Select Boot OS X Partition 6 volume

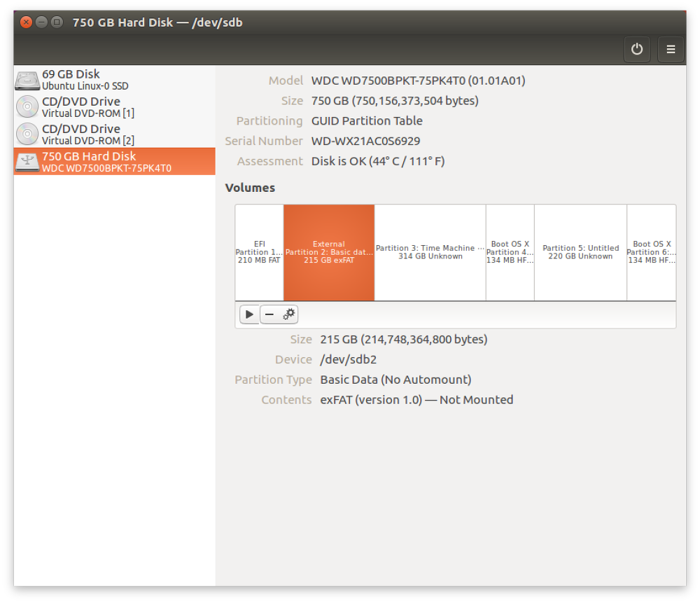(x=651, y=252)
